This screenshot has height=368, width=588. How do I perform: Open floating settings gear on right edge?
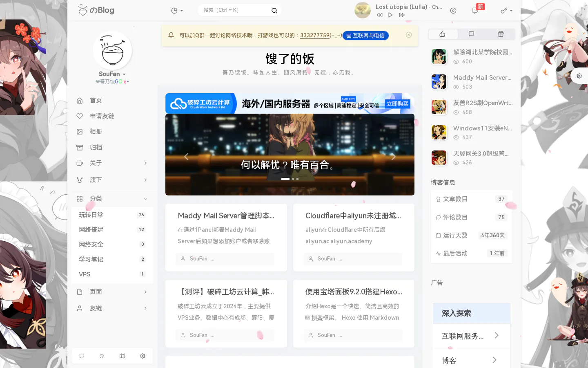pos(579,76)
